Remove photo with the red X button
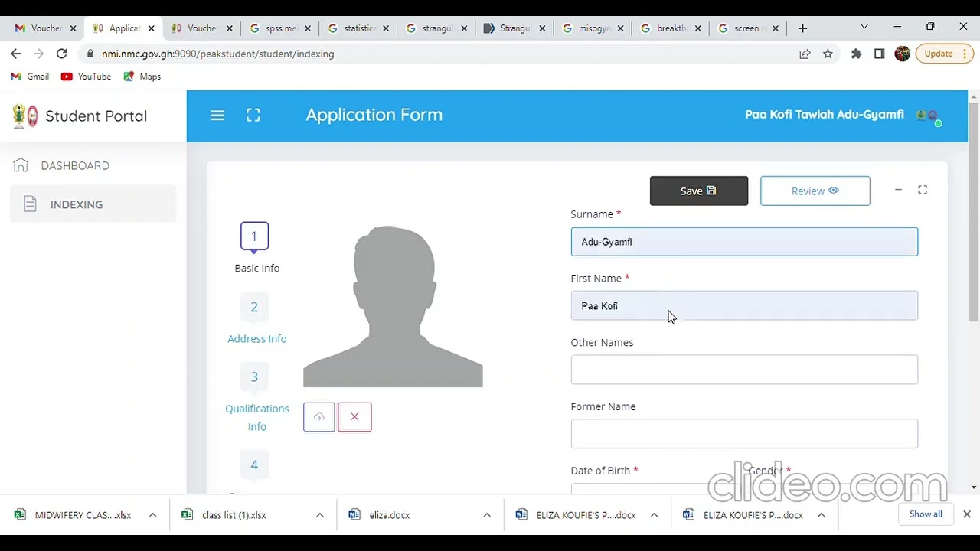This screenshot has width=980, height=551. click(354, 417)
